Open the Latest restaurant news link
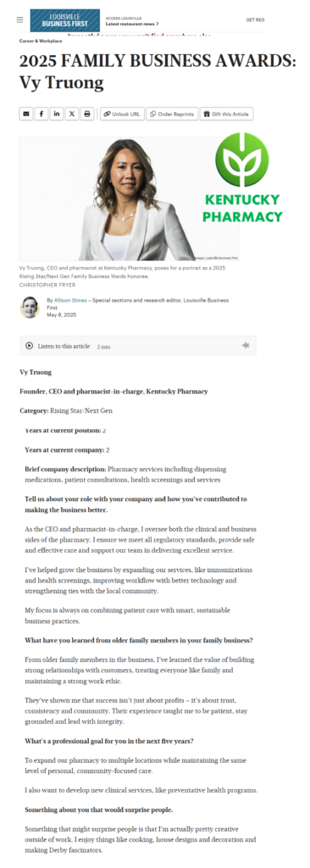Image resolution: width=310 pixels, height=868 pixels. point(132,24)
